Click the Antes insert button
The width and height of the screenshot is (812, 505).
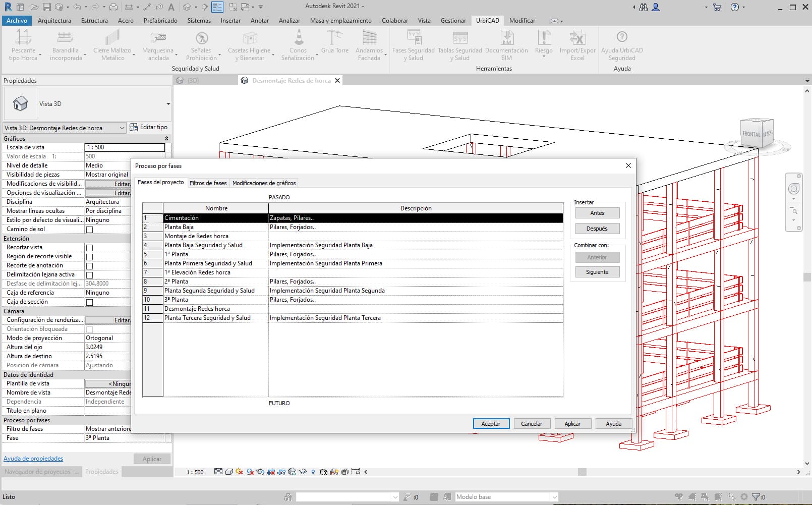click(597, 213)
